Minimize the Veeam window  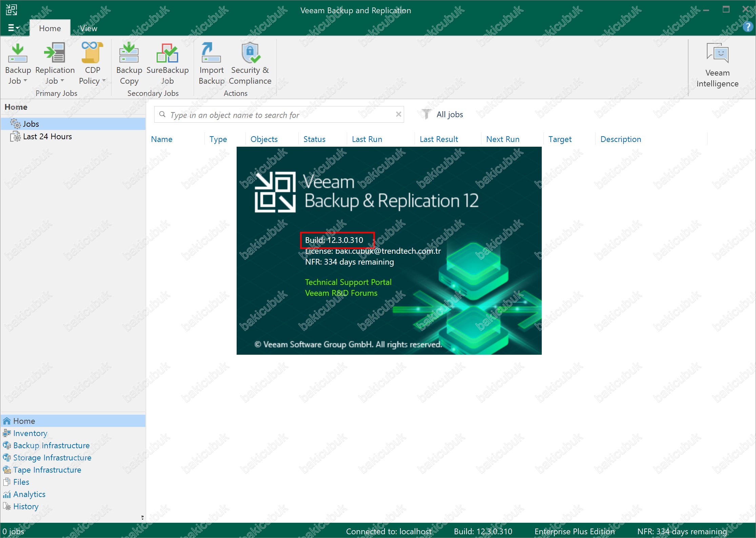(706, 10)
